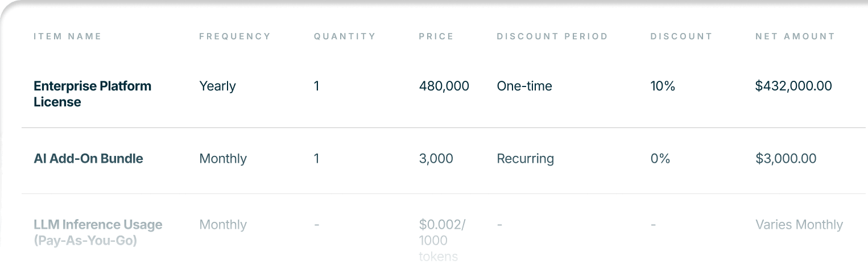This screenshot has height=268, width=868.
Task: Select the Quantity column header
Action: point(345,36)
